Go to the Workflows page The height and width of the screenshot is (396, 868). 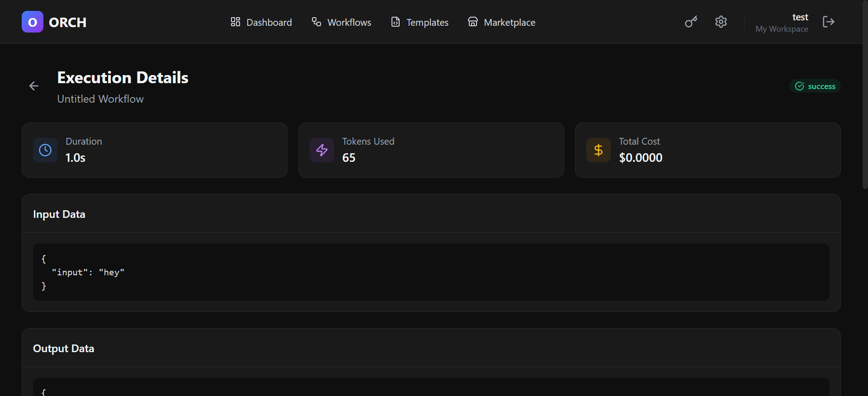[x=341, y=22]
